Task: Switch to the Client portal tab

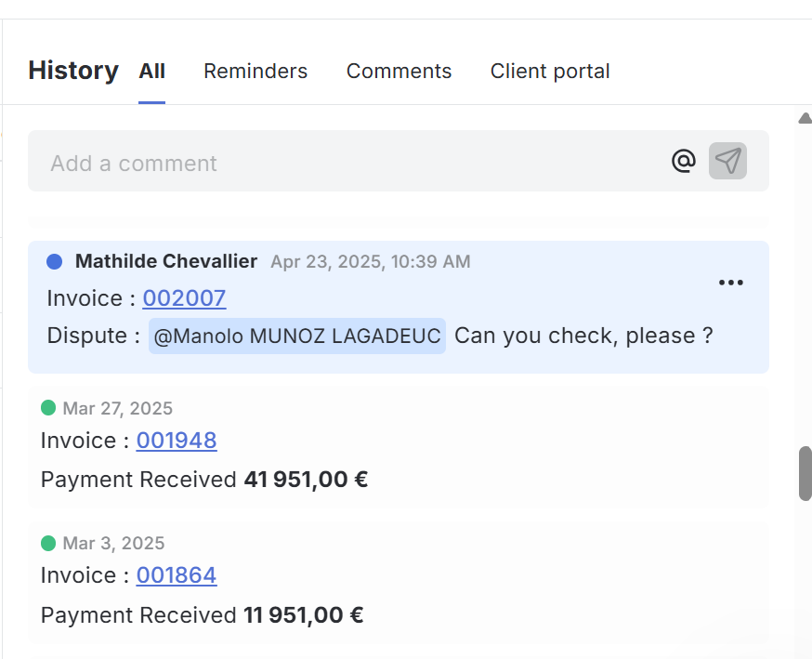Action: 550,71
